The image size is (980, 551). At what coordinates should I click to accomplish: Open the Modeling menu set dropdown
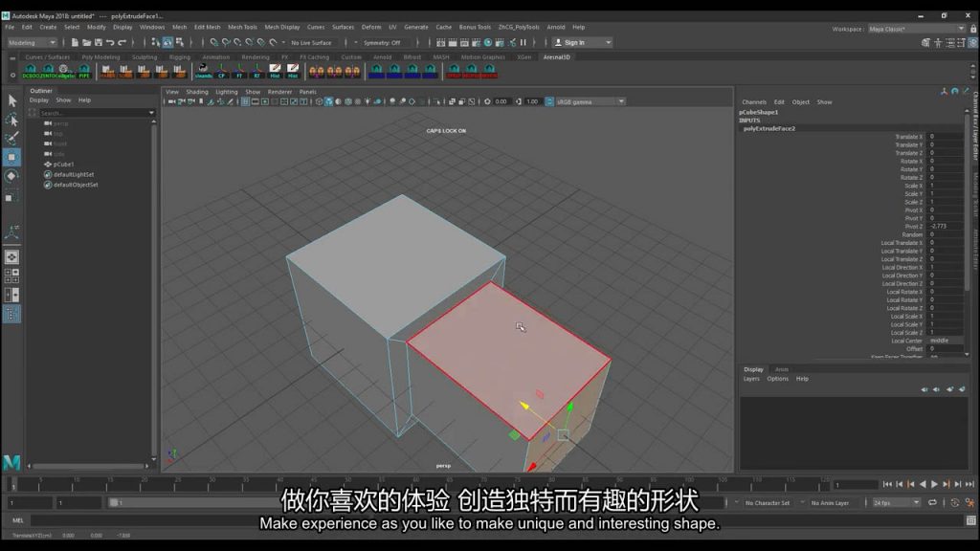[32, 42]
